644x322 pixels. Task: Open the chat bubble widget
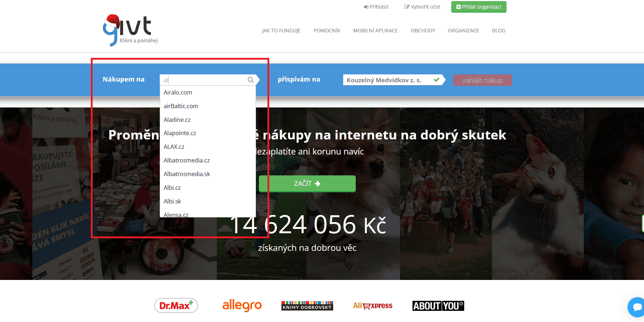[637, 307]
